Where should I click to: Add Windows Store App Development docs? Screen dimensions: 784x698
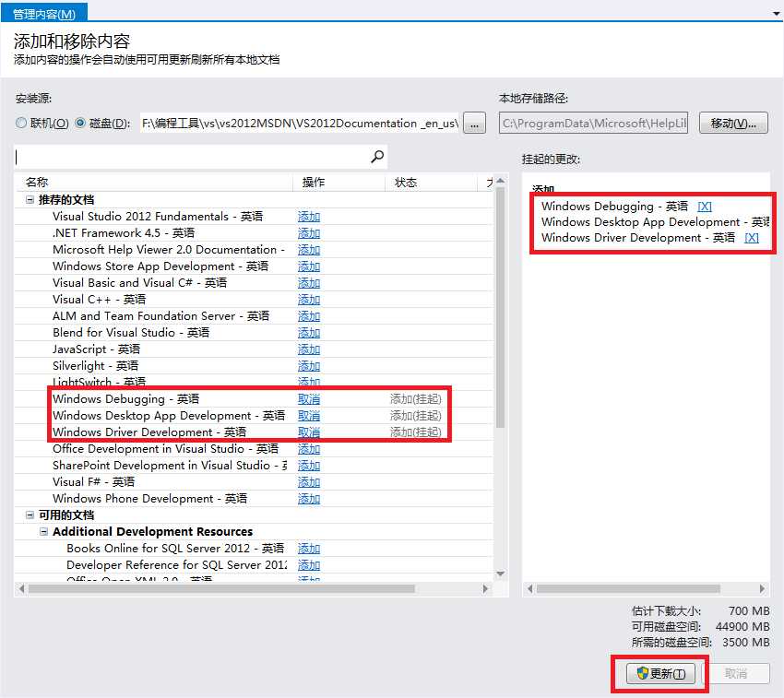(x=308, y=266)
